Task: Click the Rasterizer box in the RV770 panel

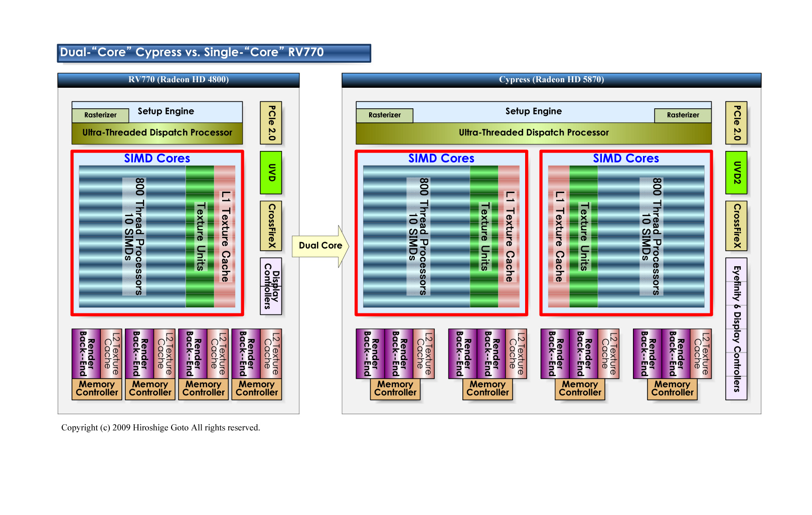Action: pos(100,115)
